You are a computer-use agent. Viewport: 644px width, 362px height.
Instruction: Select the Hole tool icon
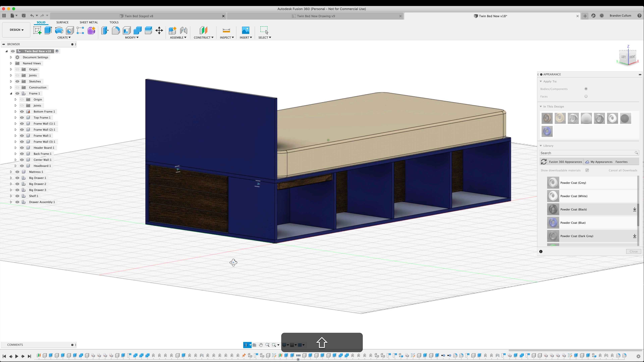click(70, 31)
